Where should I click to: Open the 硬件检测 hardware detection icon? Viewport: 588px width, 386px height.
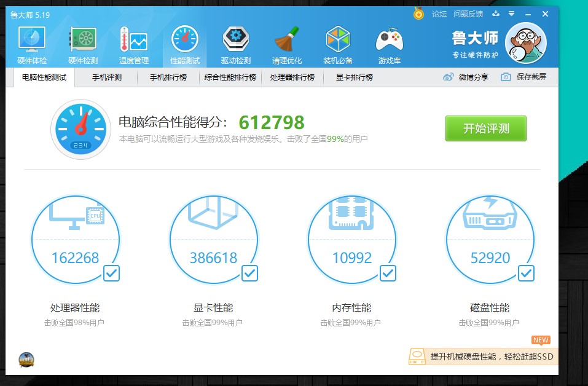83,45
